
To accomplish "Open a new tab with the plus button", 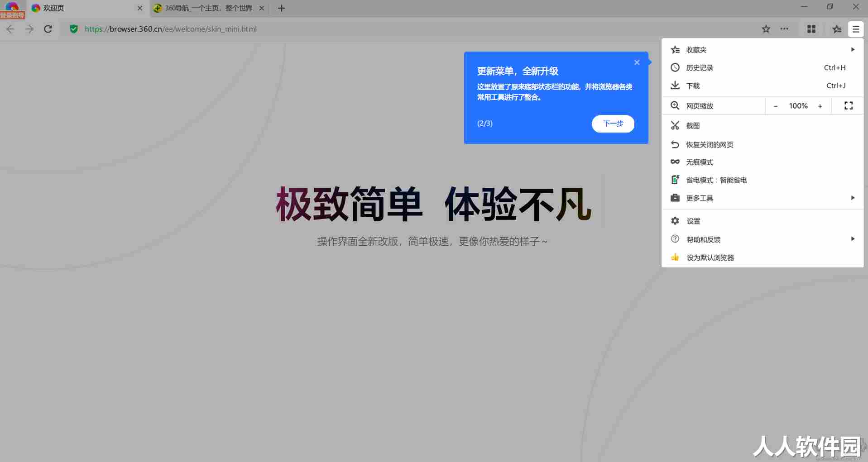I will [281, 8].
